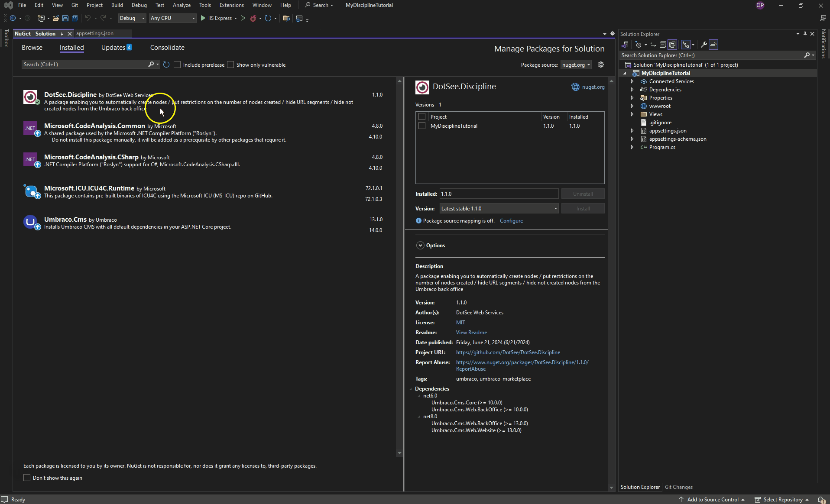Toggle Preview Selected Items in Solution Explorer
Viewport: 830px width, 504px height.
coord(713,45)
